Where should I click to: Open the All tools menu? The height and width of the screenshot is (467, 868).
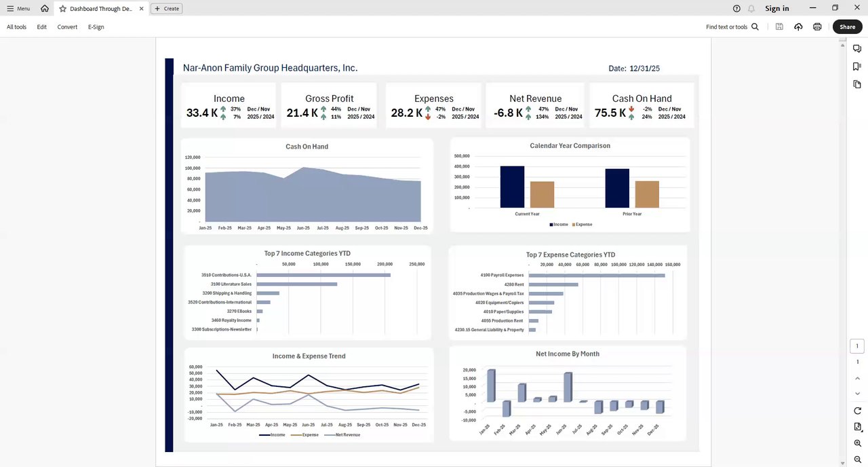click(16, 27)
